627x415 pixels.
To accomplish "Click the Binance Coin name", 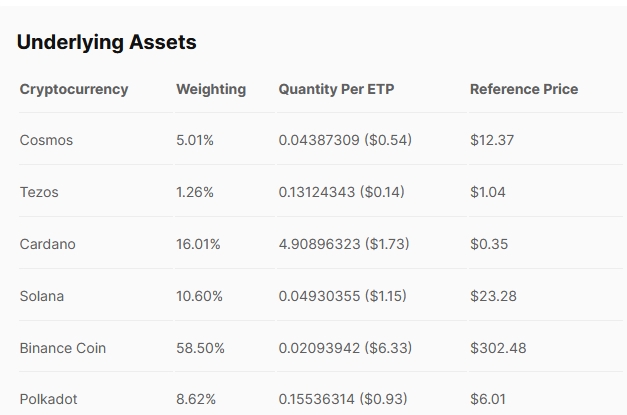I will pyautogui.click(x=63, y=348).
